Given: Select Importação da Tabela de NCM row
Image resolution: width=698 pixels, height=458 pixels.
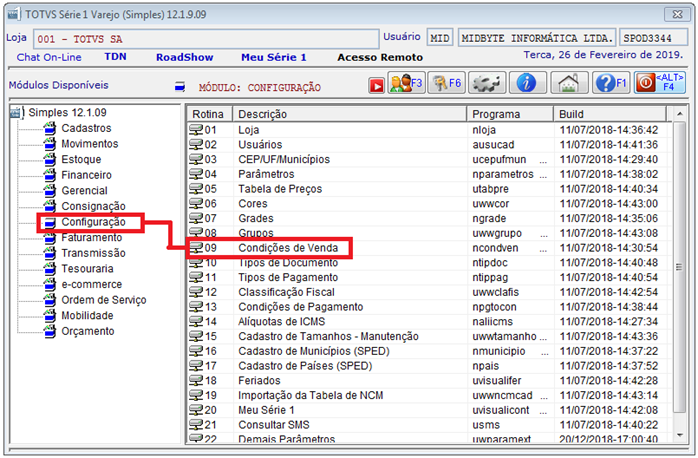Looking at the screenshot, I should pos(428,395).
